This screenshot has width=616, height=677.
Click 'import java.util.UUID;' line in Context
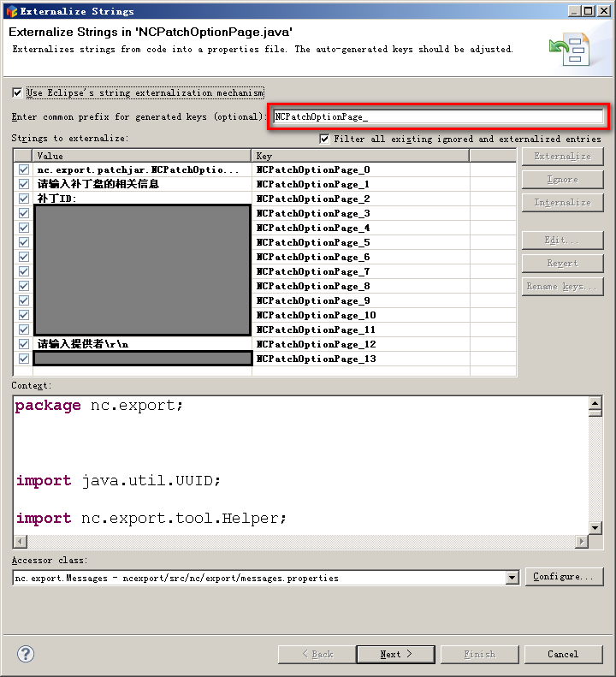(x=118, y=480)
